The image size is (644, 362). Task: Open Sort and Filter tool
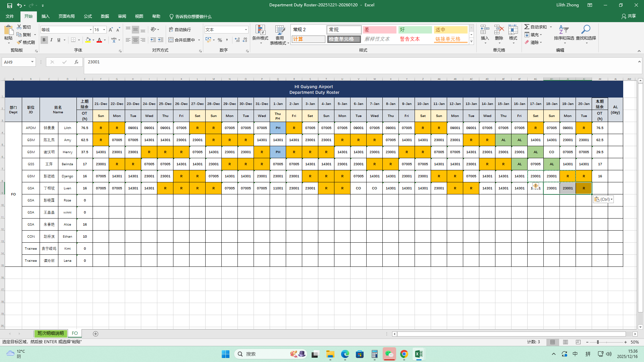pyautogui.click(x=563, y=30)
